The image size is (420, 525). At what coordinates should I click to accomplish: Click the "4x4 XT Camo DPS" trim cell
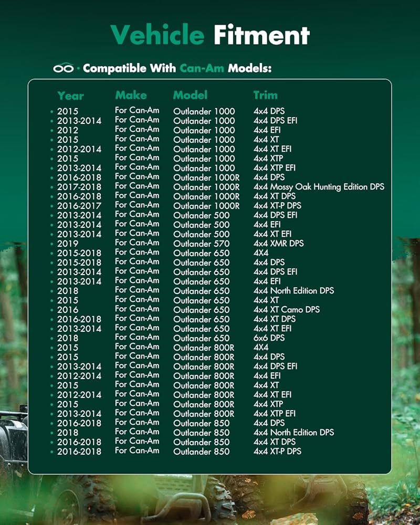pos(287,310)
